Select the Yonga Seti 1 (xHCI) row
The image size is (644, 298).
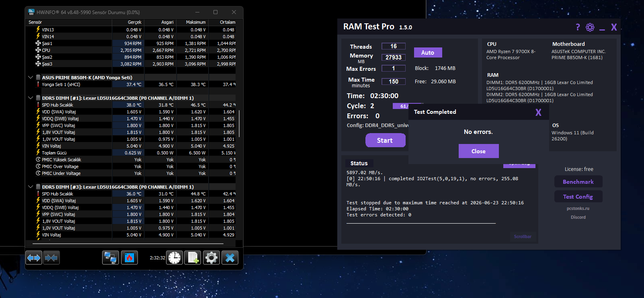pyautogui.click(x=131, y=84)
